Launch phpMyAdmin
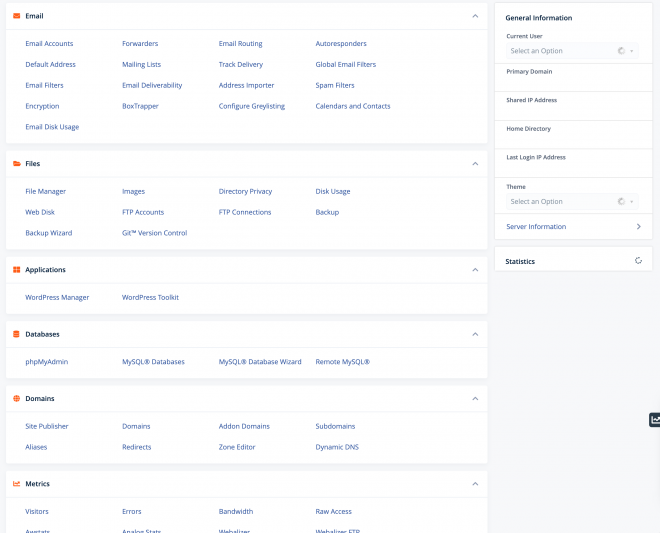Image resolution: width=660 pixels, height=533 pixels. tap(47, 362)
